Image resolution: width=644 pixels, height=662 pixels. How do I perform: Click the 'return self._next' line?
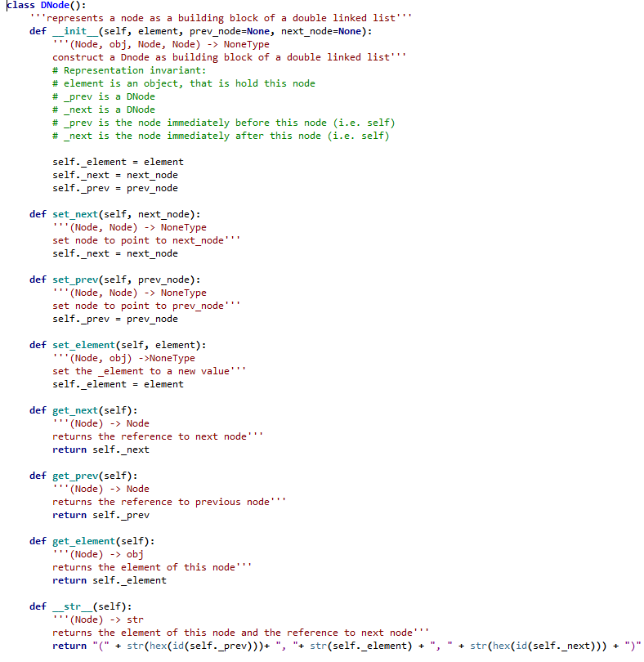(x=101, y=450)
